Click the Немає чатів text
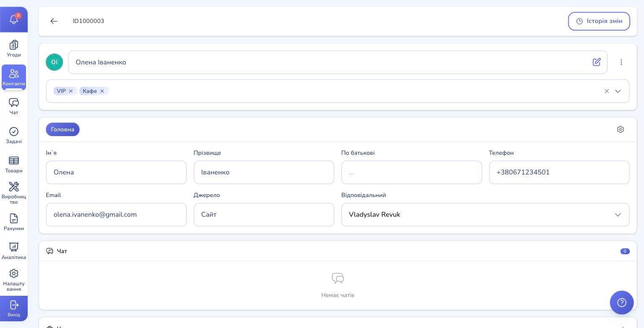Viewport: 644px width, 328px height. click(338, 295)
